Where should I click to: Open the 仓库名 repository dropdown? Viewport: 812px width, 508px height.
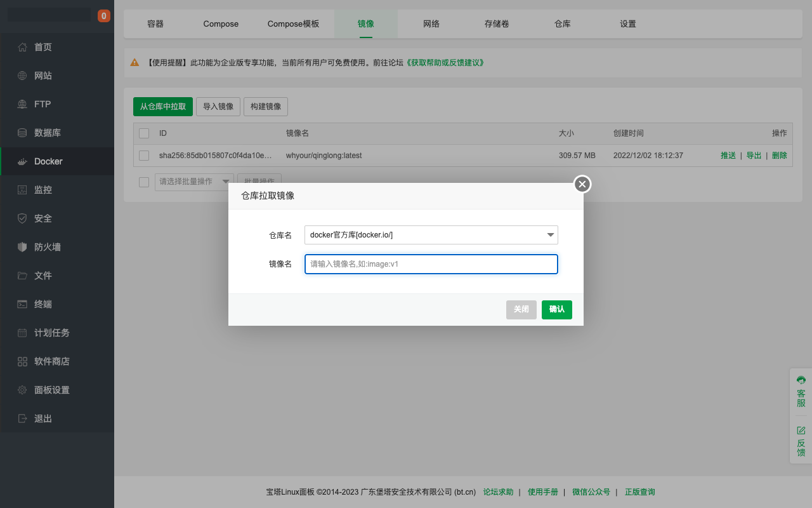[x=431, y=235]
